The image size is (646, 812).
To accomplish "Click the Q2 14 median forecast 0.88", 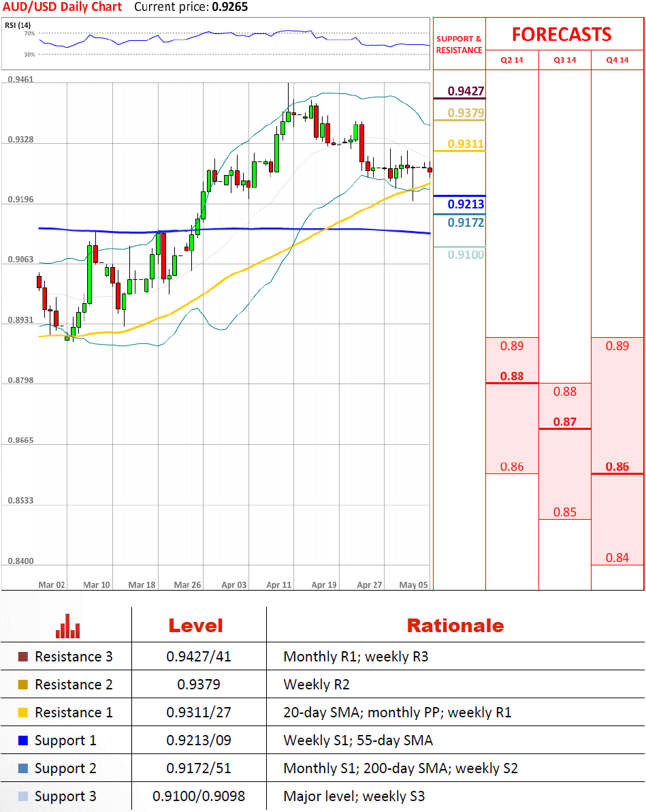I will [512, 376].
